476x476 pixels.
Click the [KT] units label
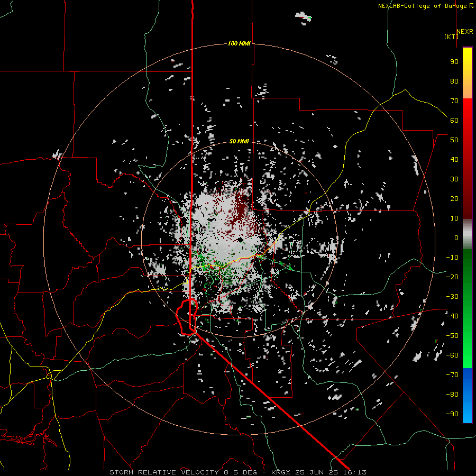(451, 36)
